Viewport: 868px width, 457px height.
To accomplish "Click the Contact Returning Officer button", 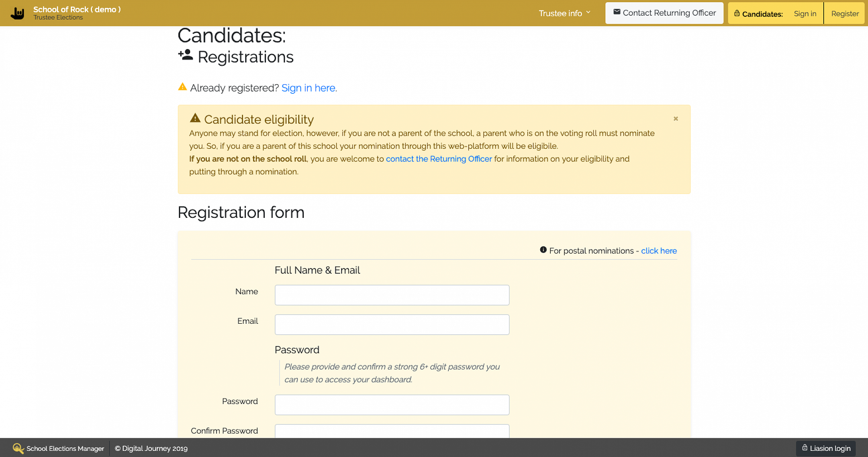I will 664,13.
